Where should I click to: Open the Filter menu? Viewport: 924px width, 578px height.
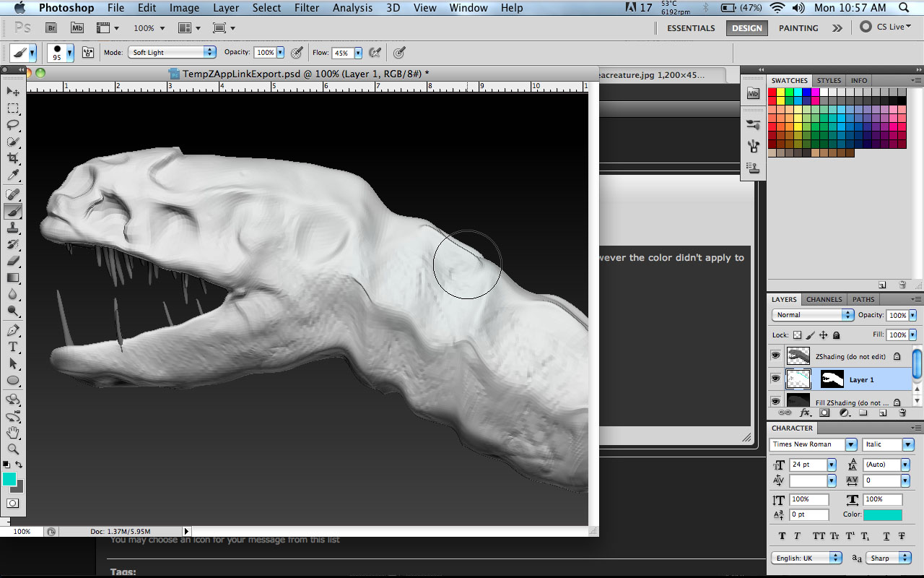tap(307, 8)
